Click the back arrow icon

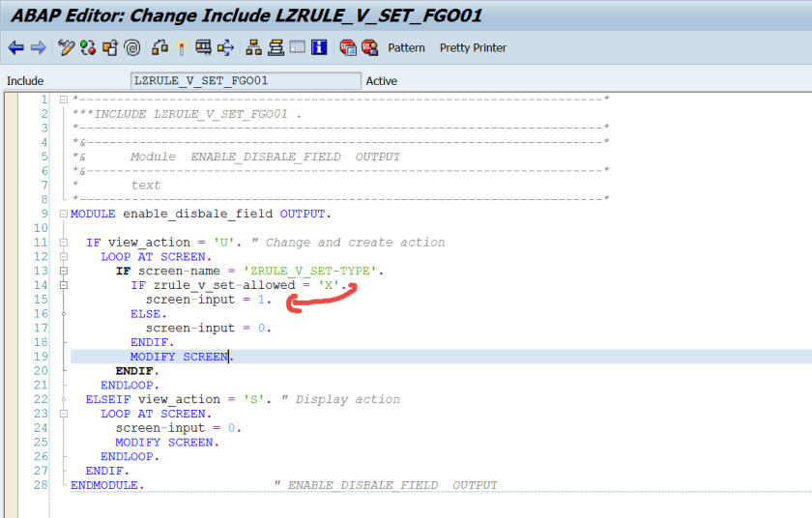15,47
